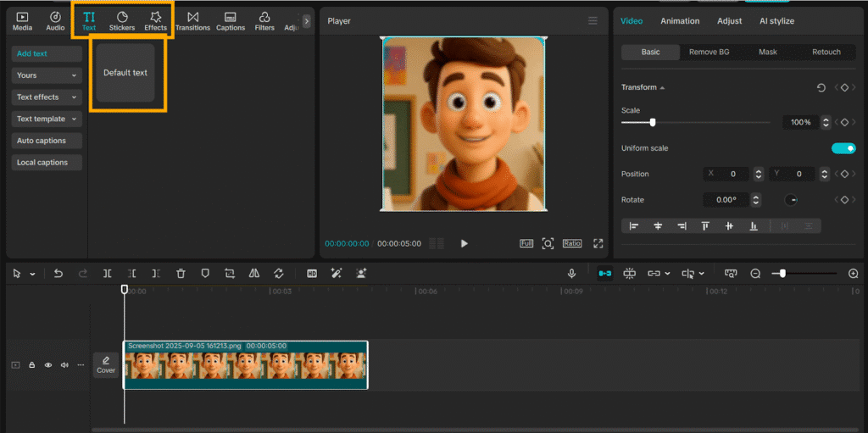Align the clip to the left
Screen dimensions: 868x433
(634, 226)
